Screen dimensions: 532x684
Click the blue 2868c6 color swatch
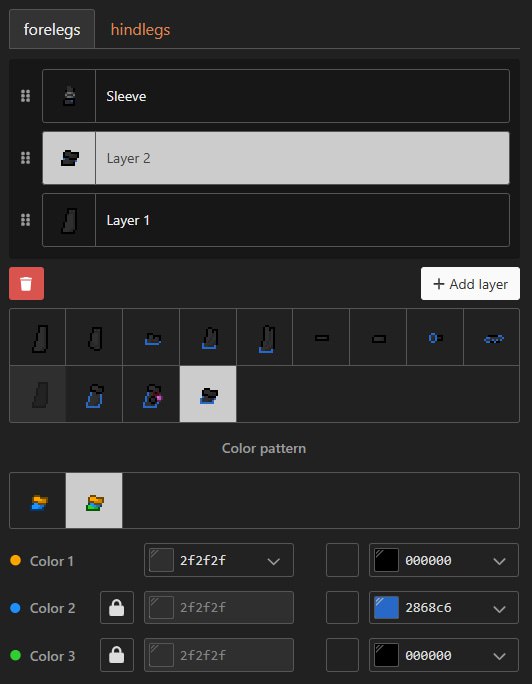point(386,607)
